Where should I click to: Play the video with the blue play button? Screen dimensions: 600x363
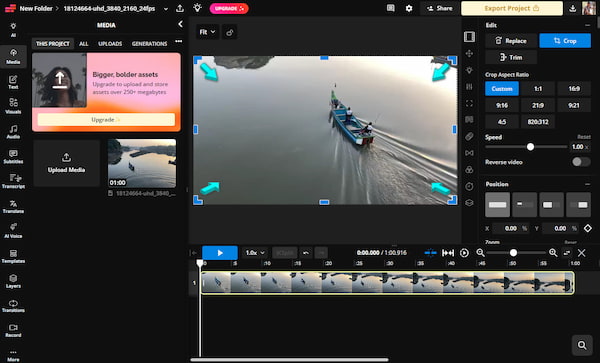(x=220, y=253)
